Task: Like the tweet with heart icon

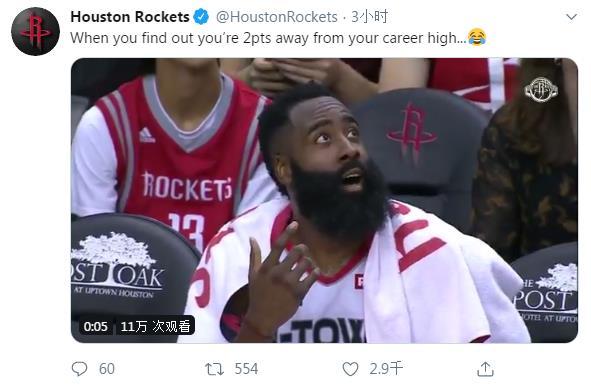Action: (350, 369)
